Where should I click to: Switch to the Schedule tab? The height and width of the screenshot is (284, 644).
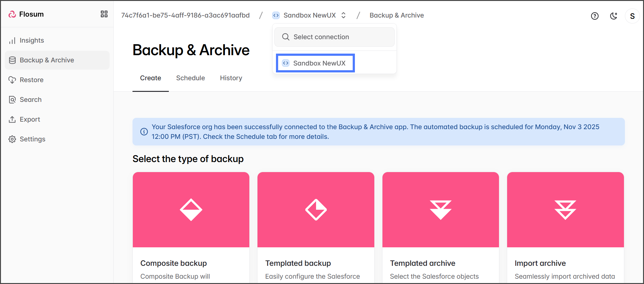pyautogui.click(x=190, y=78)
